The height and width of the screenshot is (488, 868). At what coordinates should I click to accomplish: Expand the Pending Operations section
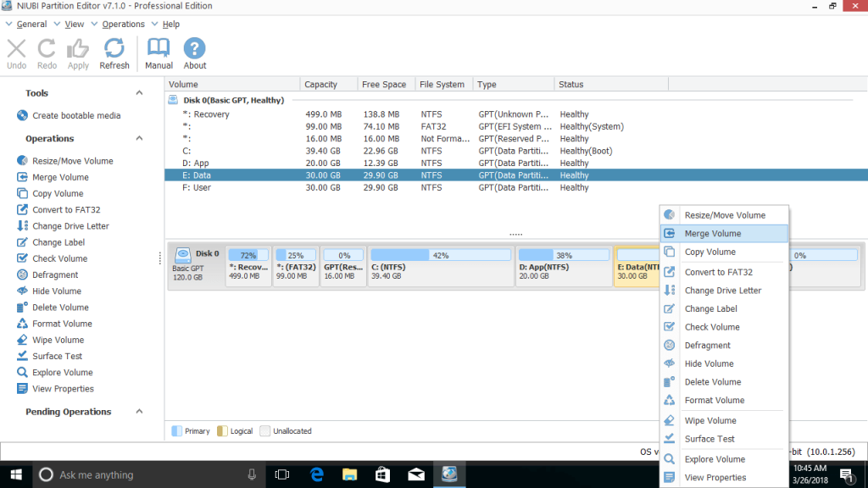140,412
